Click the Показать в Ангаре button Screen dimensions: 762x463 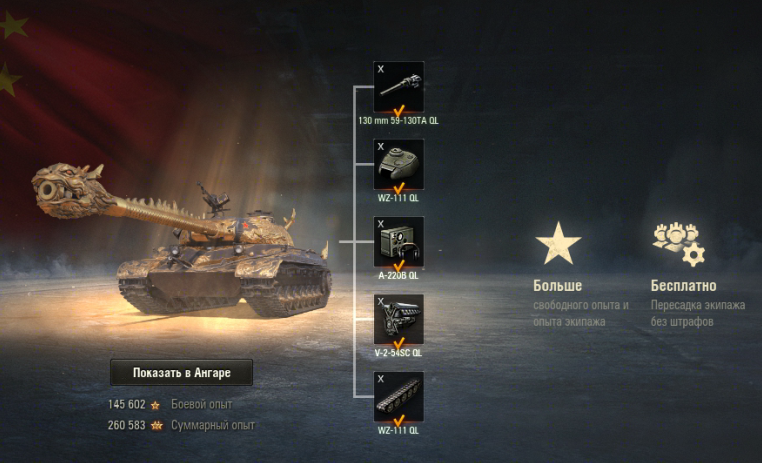(181, 373)
